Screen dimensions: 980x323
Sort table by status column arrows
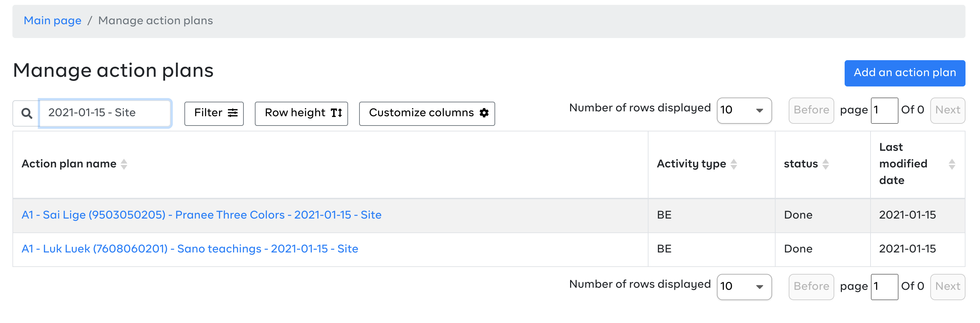click(x=826, y=164)
